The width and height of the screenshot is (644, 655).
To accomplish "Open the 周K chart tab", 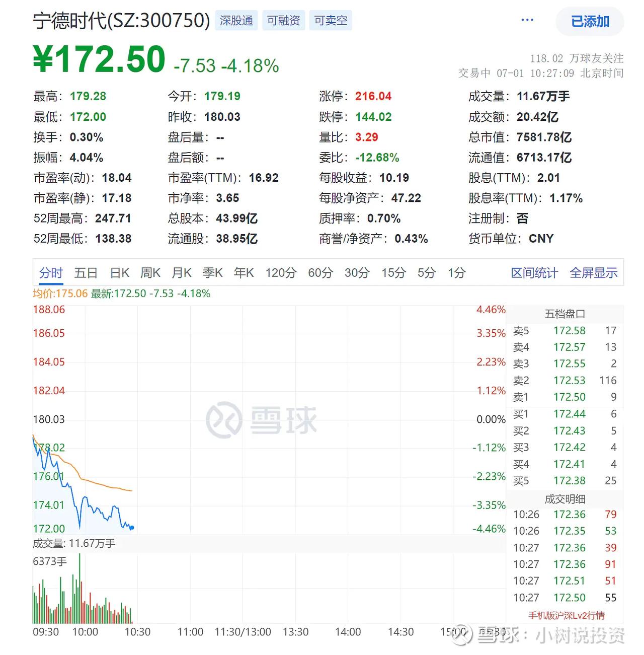I will [150, 273].
